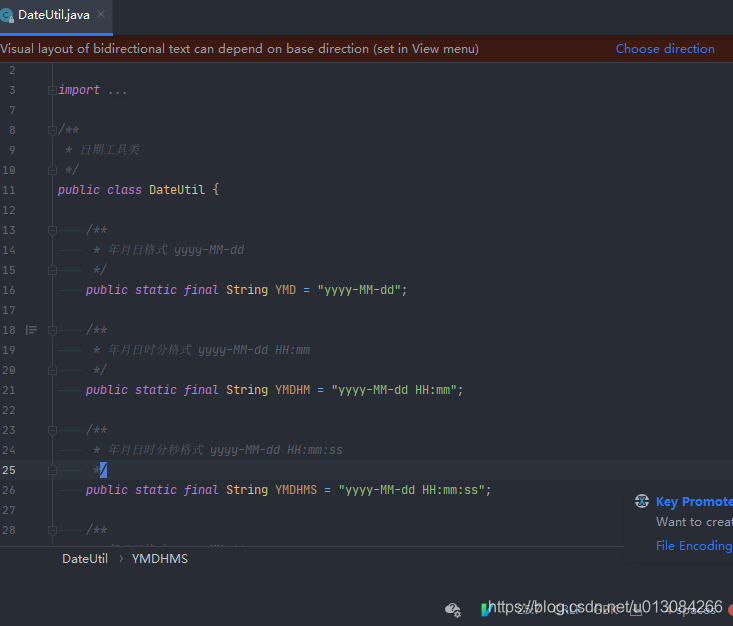Click the Choose direction link

click(x=665, y=49)
